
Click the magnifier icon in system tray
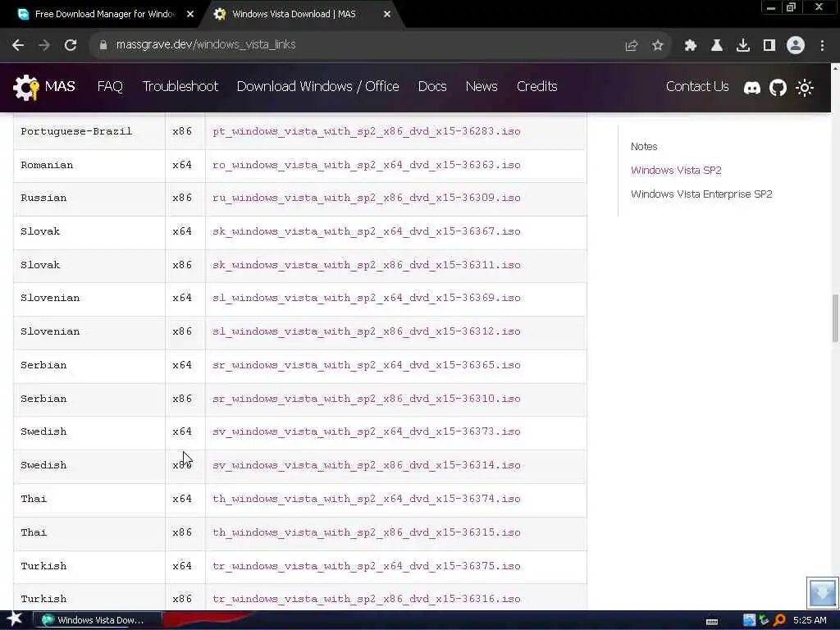pyautogui.click(x=779, y=620)
